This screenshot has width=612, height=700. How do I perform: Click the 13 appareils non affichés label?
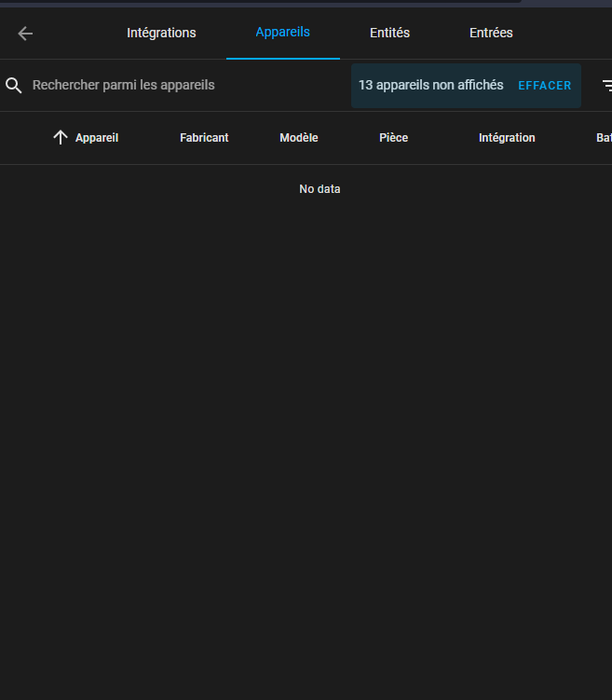click(x=430, y=86)
